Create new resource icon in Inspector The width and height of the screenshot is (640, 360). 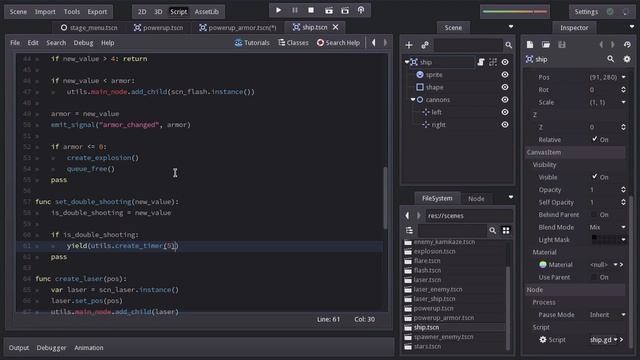pos(530,44)
